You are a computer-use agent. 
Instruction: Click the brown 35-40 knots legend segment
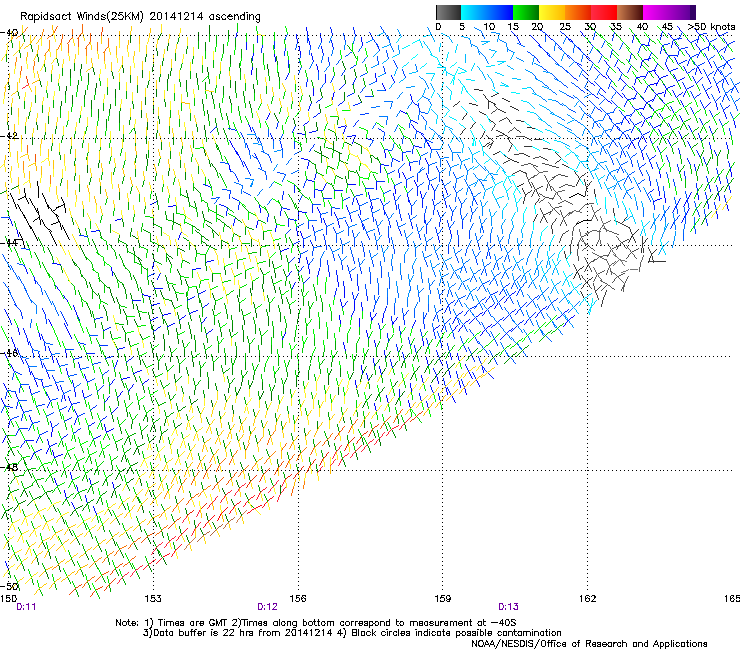[630, 12]
